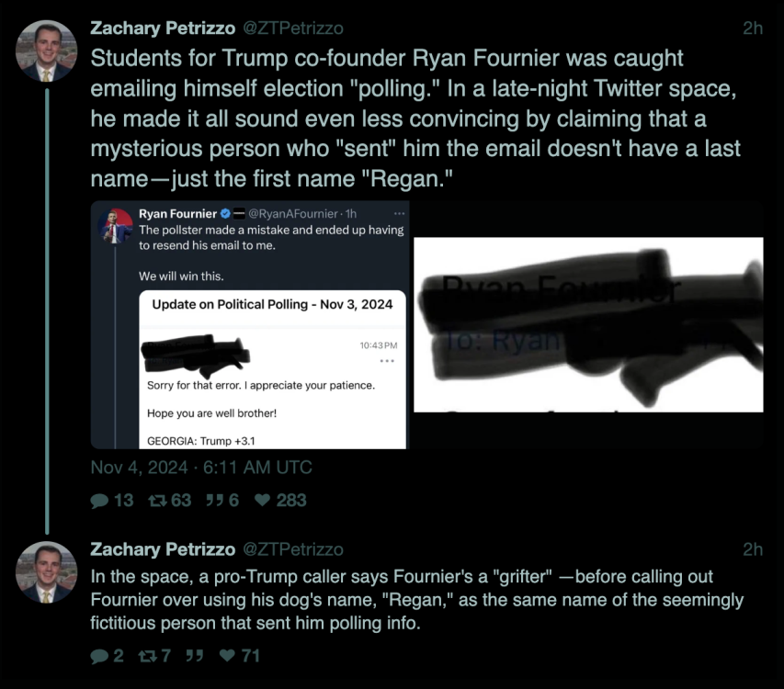Image resolution: width=784 pixels, height=689 pixels.
Task: Click the reply icon with 13 replies
Action: (99, 501)
